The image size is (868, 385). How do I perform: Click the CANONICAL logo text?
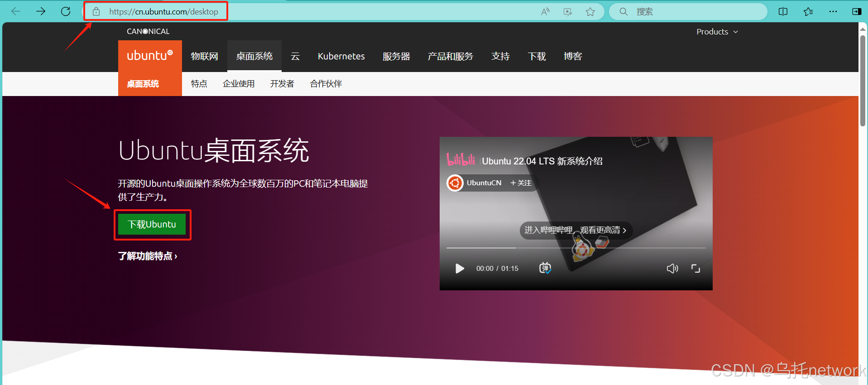[x=148, y=31]
